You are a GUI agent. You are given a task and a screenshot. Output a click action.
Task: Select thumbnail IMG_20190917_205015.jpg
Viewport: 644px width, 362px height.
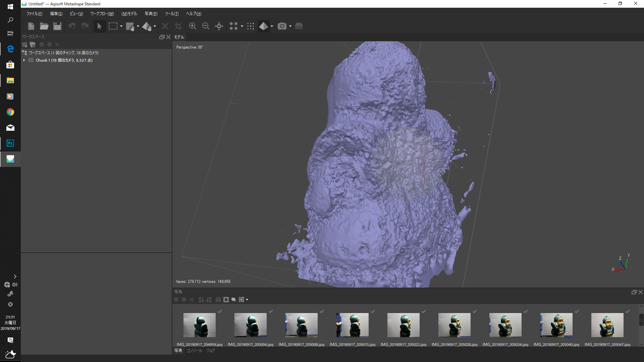click(x=352, y=325)
